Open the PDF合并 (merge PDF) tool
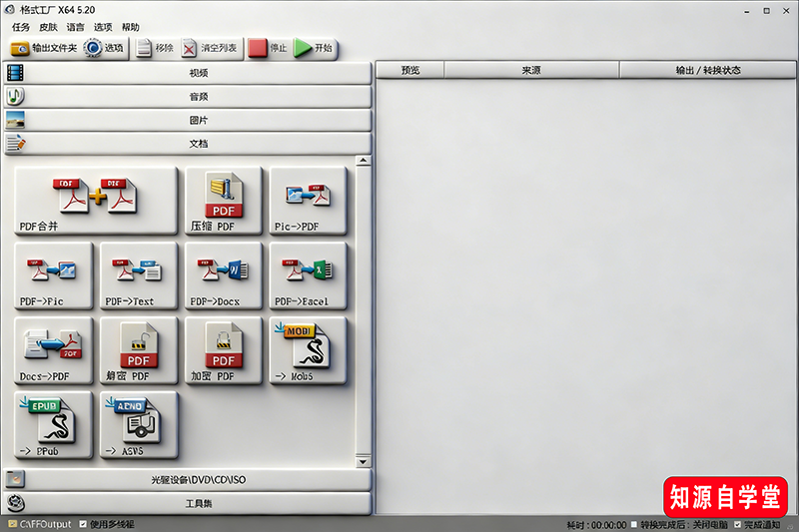The height and width of the screenshot is (532, 799). point(96,200)
